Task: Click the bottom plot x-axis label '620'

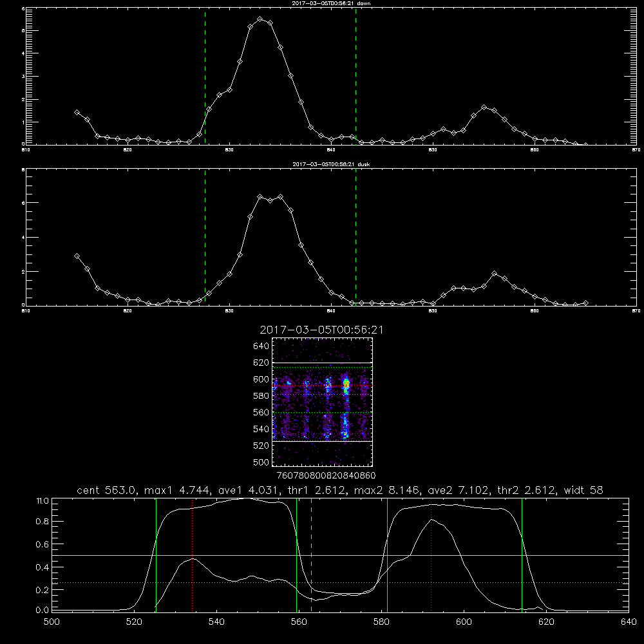Action: 546,622
